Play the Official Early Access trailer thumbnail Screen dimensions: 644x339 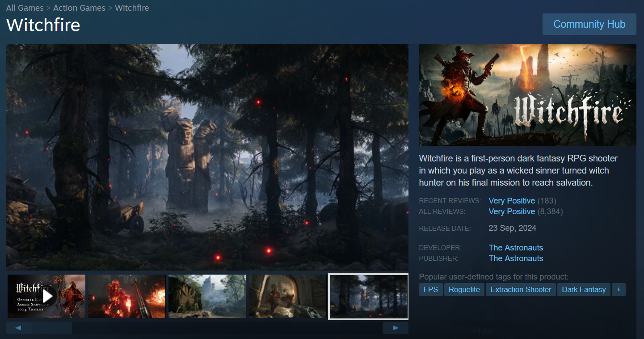46,296
